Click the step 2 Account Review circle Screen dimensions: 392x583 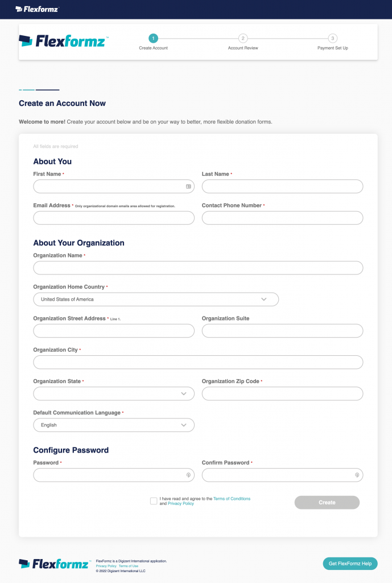pos(242,38)
